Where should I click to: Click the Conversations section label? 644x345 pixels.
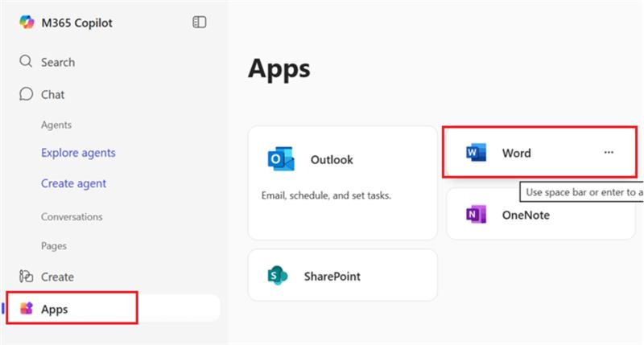click(x=72, y=216)
